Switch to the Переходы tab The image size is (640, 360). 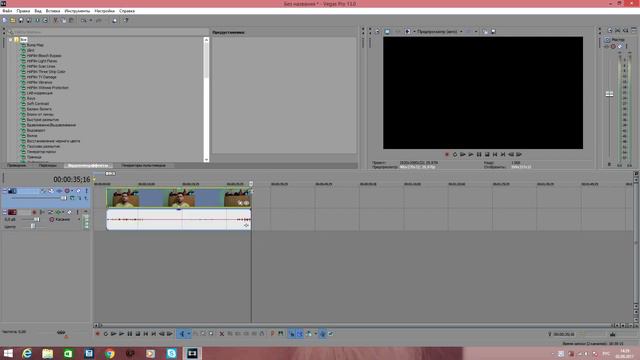coord(48,165)
